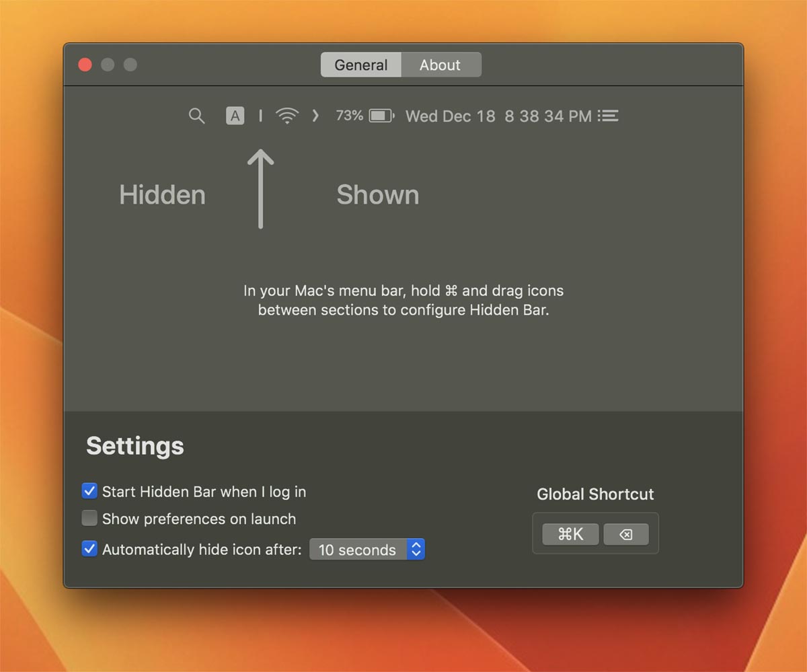The image size is (807, 672).
Task: Open the '10 seconds' auto-hide dropdown
Action: 367,550
